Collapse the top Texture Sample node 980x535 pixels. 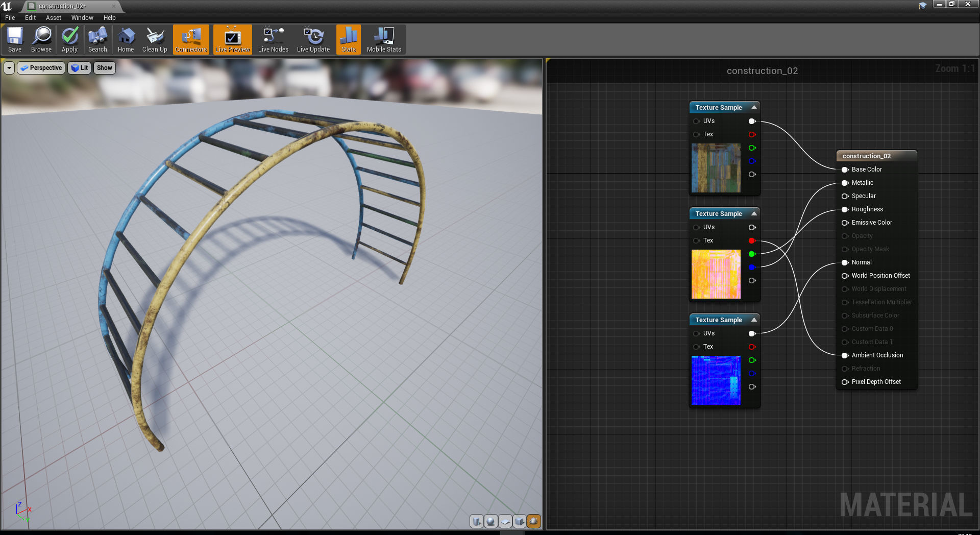(x=754, y=107)
